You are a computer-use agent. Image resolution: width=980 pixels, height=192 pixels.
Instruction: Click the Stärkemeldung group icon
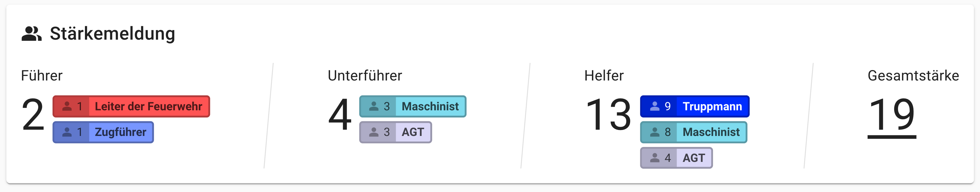(31, 34)
